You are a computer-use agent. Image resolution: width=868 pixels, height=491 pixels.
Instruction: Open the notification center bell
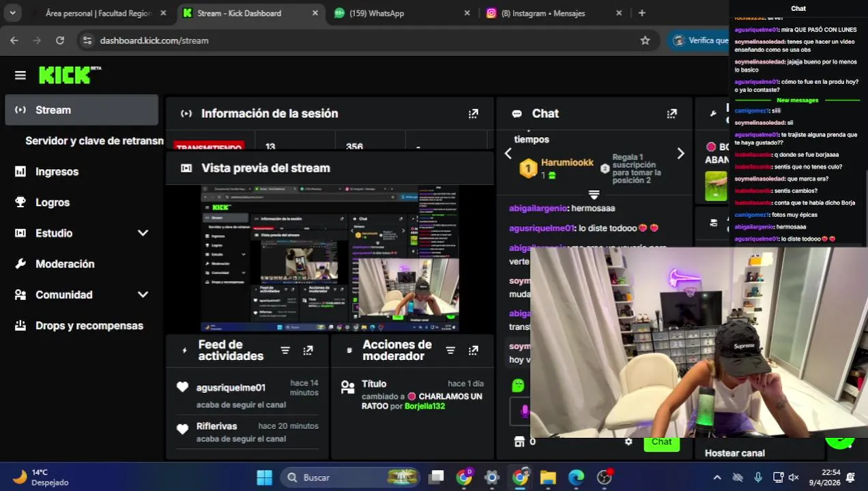(850, 477)
